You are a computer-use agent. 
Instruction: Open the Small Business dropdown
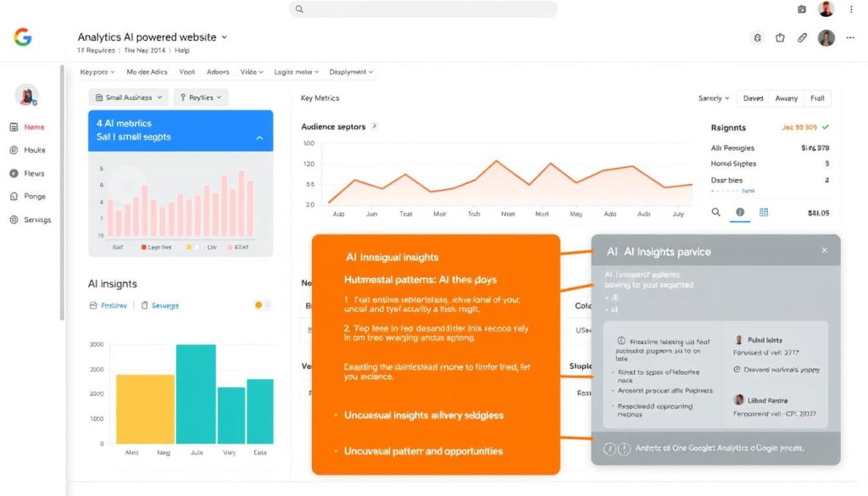coord(126,97)
